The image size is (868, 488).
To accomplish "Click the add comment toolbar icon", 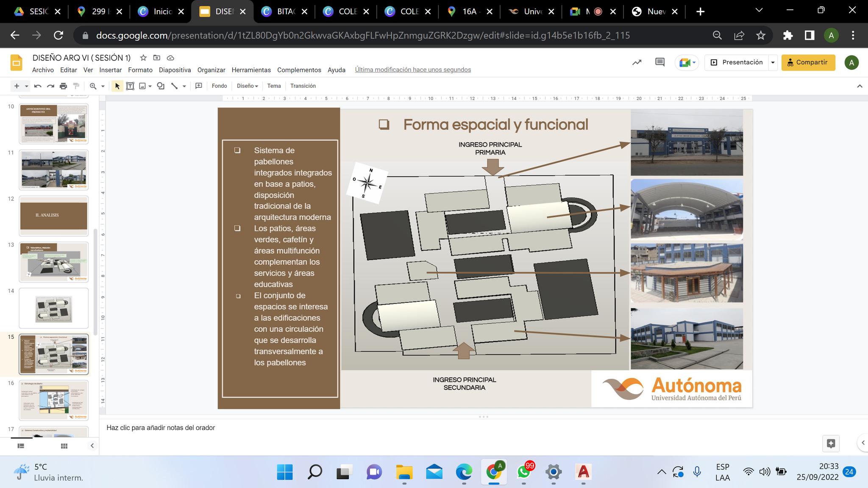I will coord(198,86).
